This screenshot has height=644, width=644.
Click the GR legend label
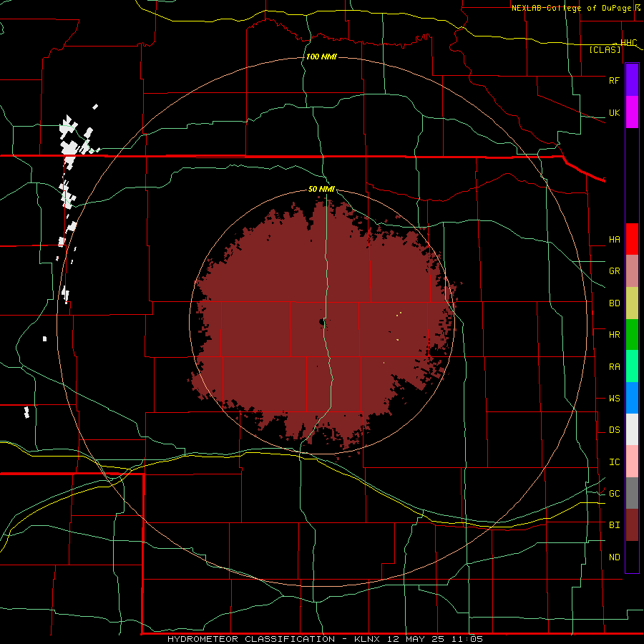pyautogui.click(x=614, y=271)
